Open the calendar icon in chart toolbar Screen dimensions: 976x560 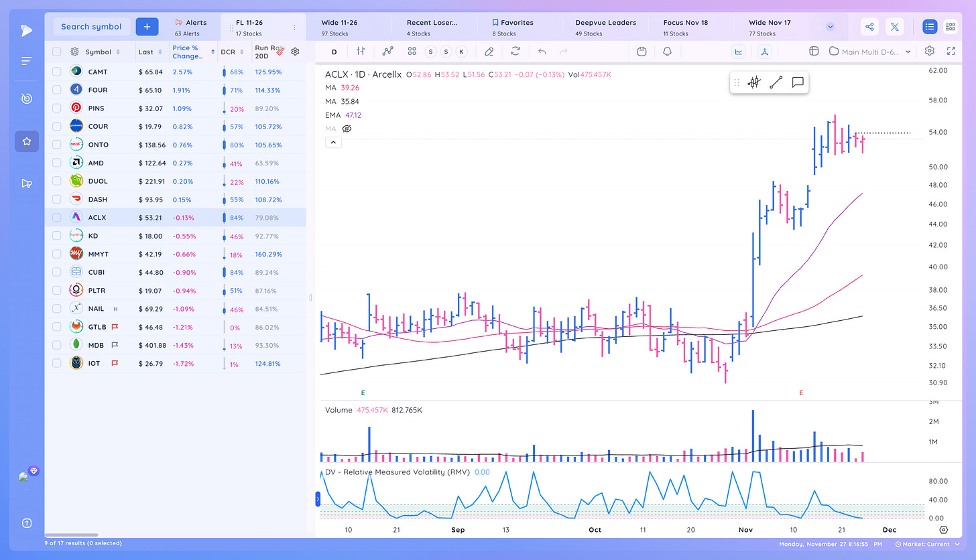[x=642, y=51]
